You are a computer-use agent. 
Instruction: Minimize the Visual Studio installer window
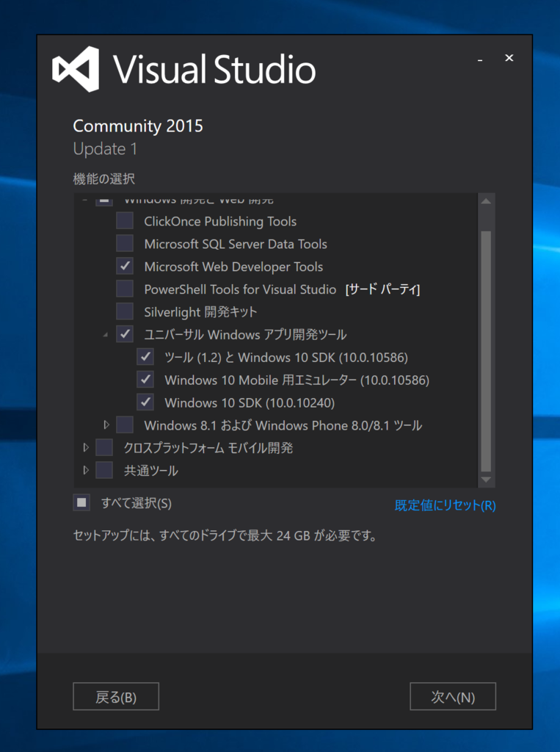(x=480, y=59)
